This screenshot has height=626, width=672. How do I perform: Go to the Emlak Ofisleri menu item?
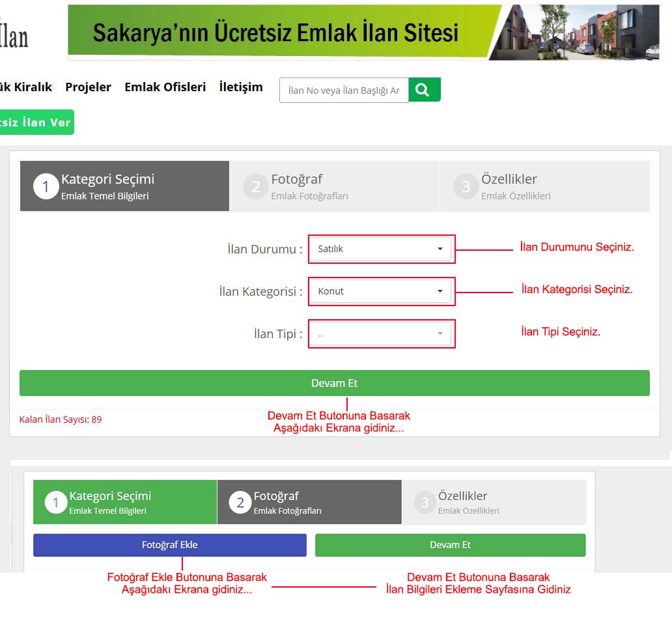click(165, 87)
